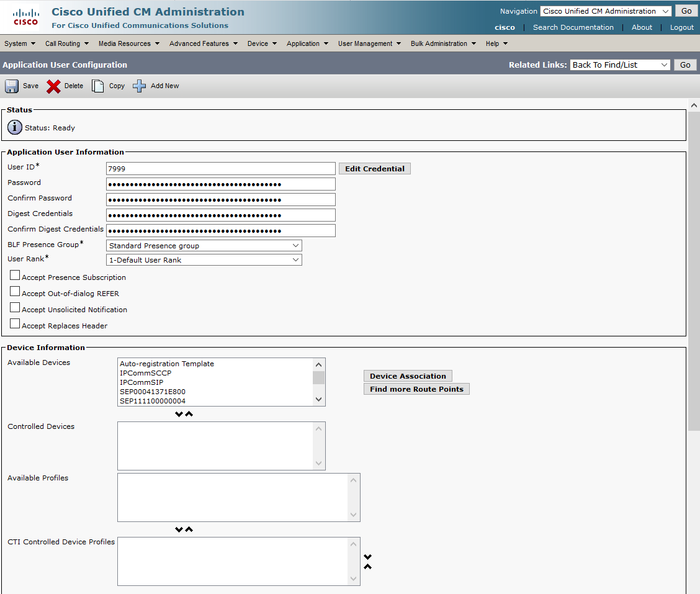
Task: Expand the User Rank dropdown
Action: [204, 260]
